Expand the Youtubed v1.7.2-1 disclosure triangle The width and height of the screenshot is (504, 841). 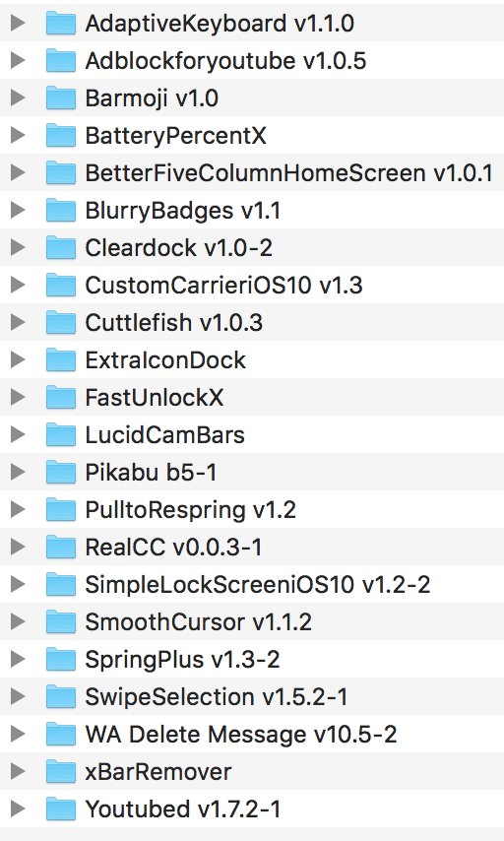point(19,809)
